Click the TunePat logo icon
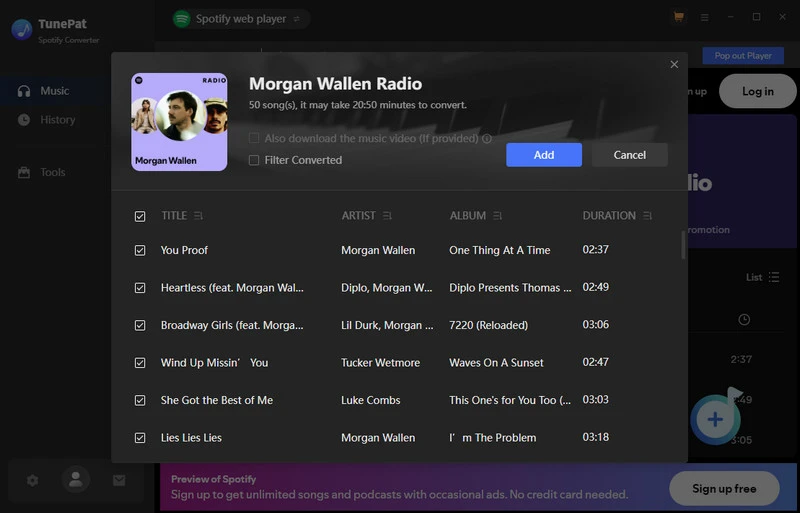Screen dimensions: 800x513 coord(21,30)
